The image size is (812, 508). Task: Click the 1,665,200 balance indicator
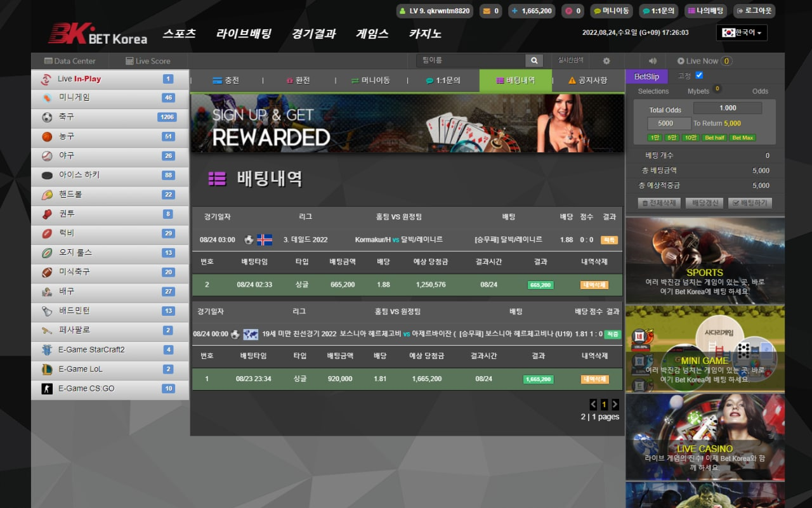(531, 11)
